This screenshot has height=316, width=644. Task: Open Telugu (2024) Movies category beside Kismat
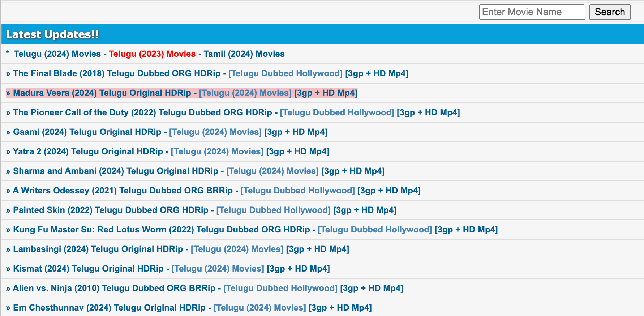(218, 269)
